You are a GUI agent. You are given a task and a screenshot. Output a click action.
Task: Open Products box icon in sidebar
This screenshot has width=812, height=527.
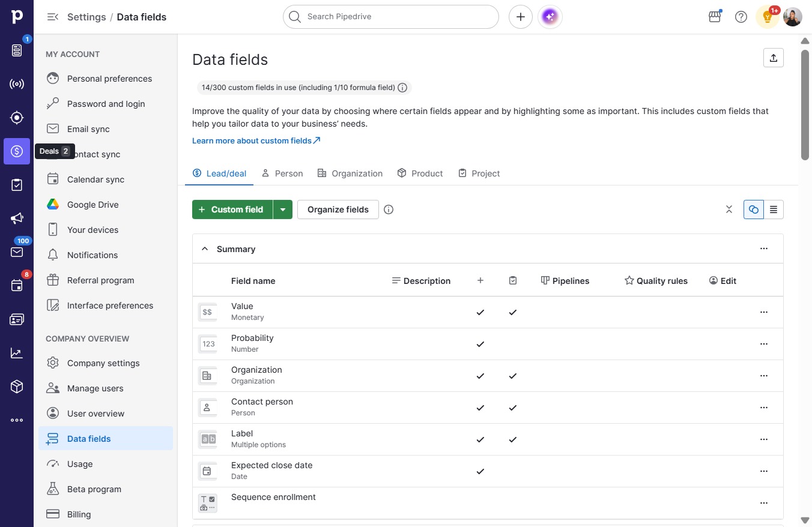click(17, 387)
